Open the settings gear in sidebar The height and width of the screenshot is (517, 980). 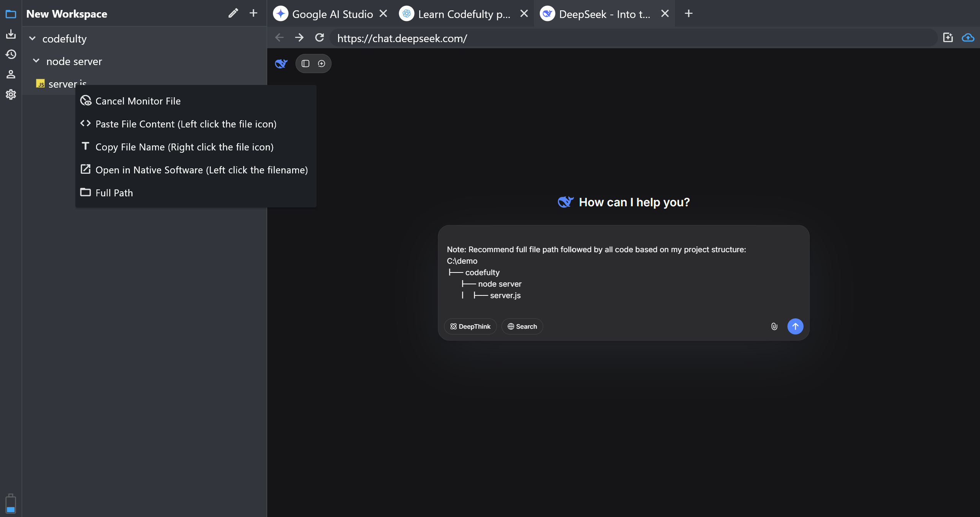pyautogui.click(x=11, y=94)
